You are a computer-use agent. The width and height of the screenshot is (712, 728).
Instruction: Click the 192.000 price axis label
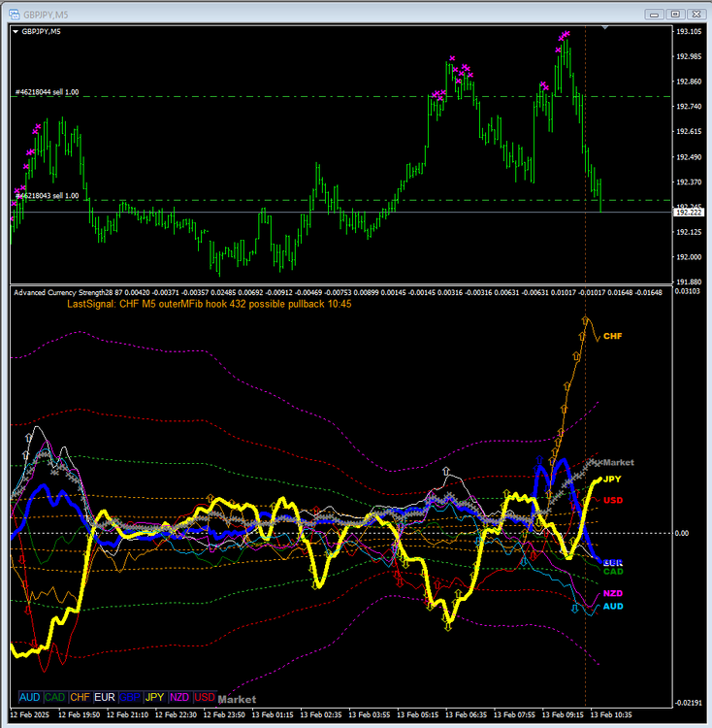[689, 257]
